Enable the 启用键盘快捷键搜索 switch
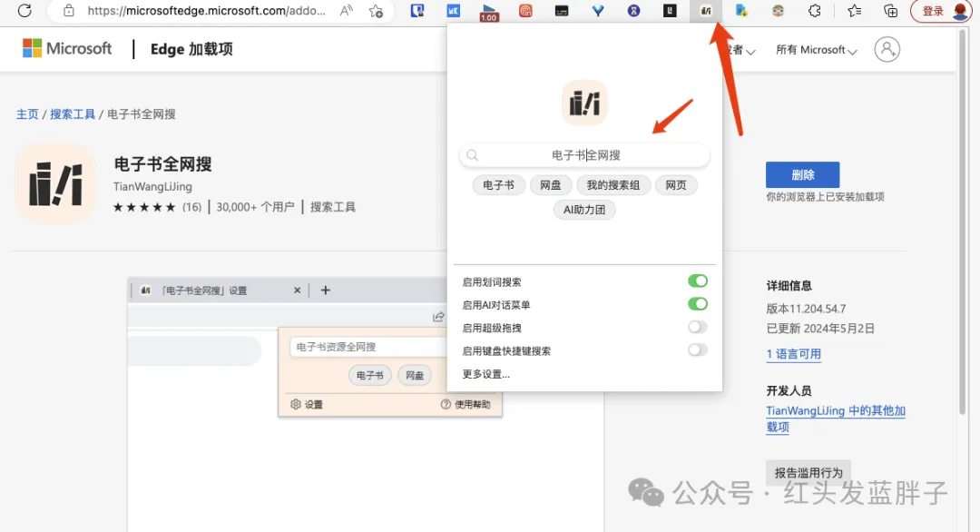The width and height of the screenshot is (980, 532). [x=698, y=350]
